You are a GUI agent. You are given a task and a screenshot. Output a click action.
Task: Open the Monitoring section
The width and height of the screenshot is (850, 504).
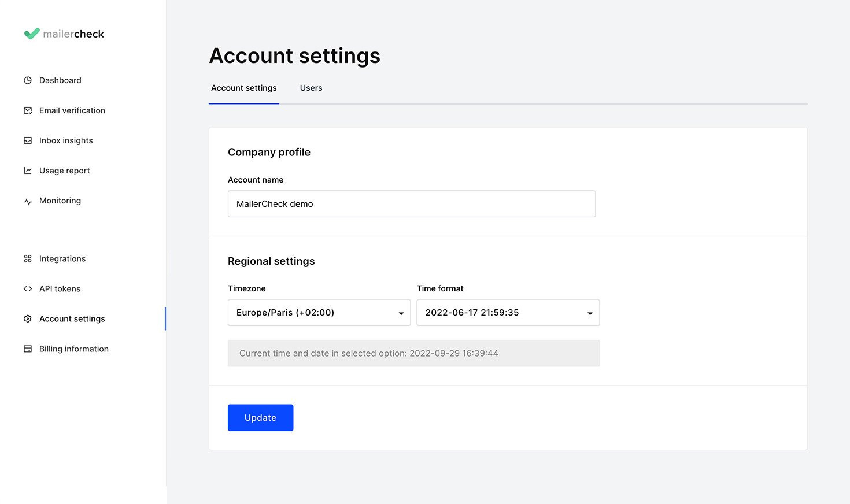(x=60, y=201)
